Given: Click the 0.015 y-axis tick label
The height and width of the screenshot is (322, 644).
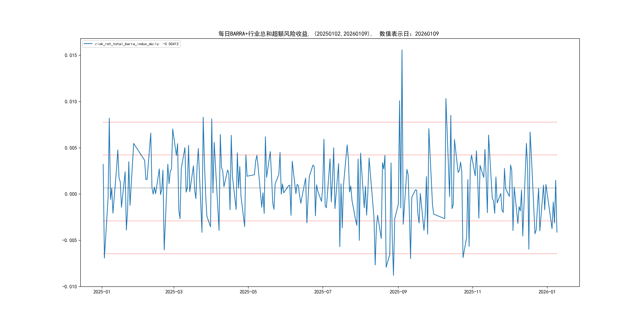Looking at the screenshot, I should click(x=71, y=55).
